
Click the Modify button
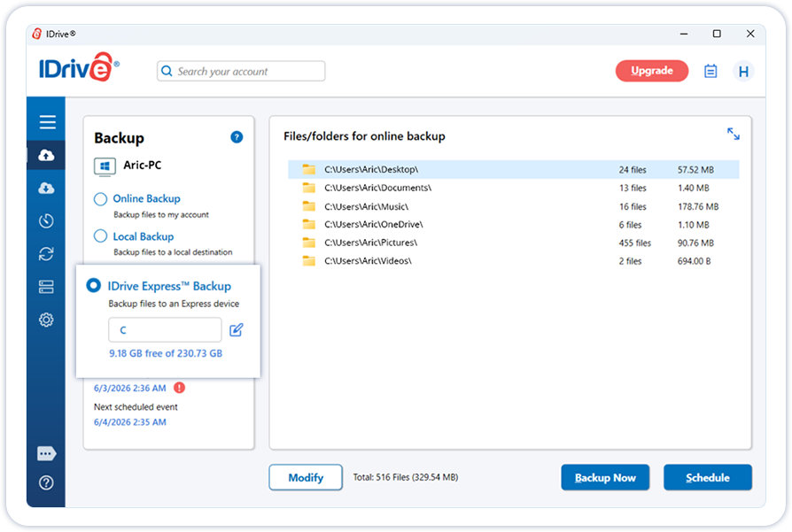click(x=306, y=477)
